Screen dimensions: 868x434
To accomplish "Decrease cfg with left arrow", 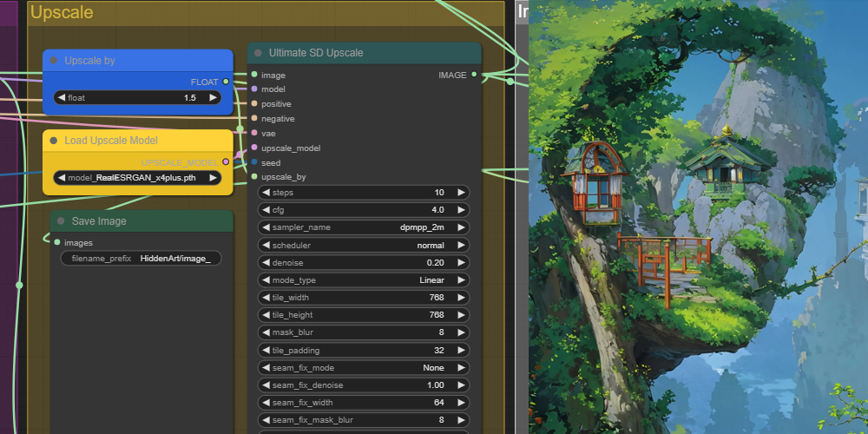I will [266, 210].
